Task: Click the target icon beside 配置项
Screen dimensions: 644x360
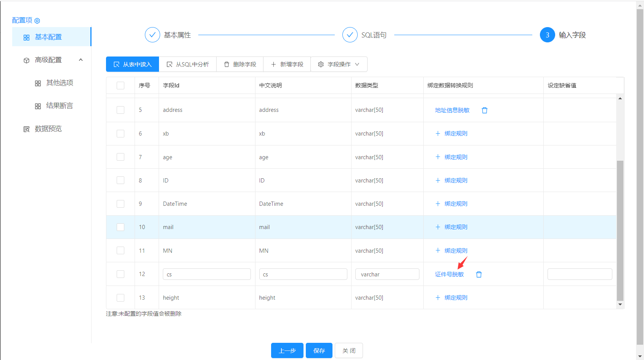Action: click(37, 21)
